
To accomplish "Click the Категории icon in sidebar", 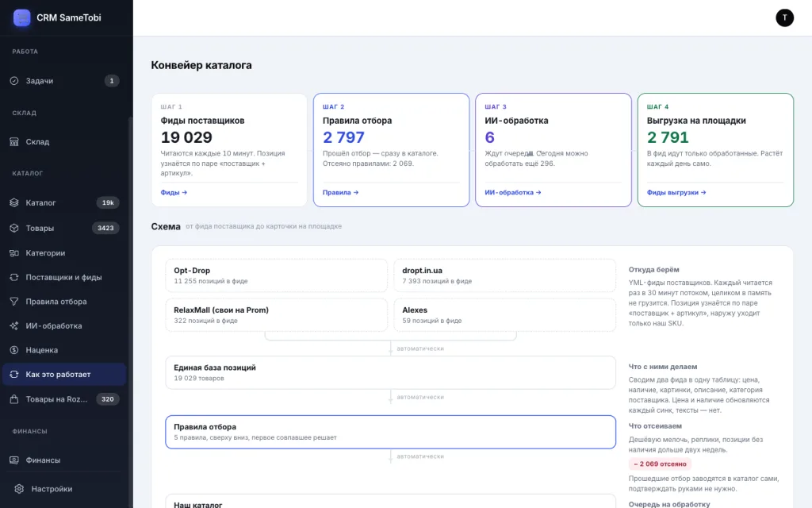I will (x=14, y=253).
